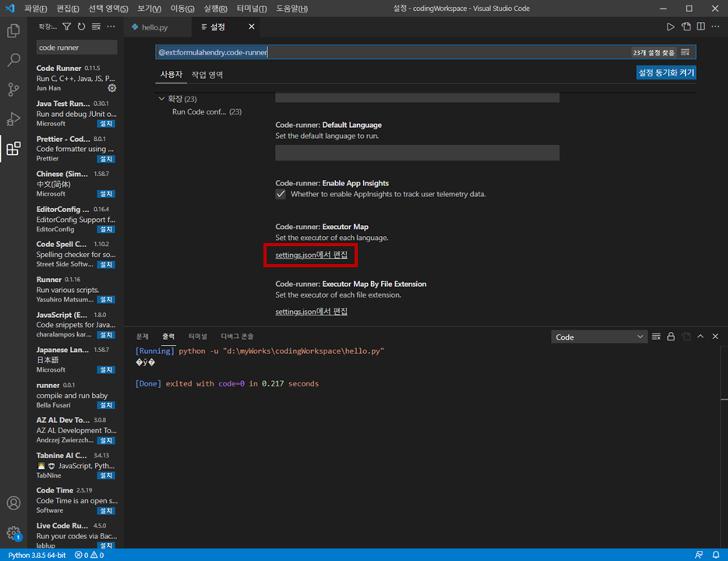
Task: Open notifications bell in status bar
Action: click(716, 555)
